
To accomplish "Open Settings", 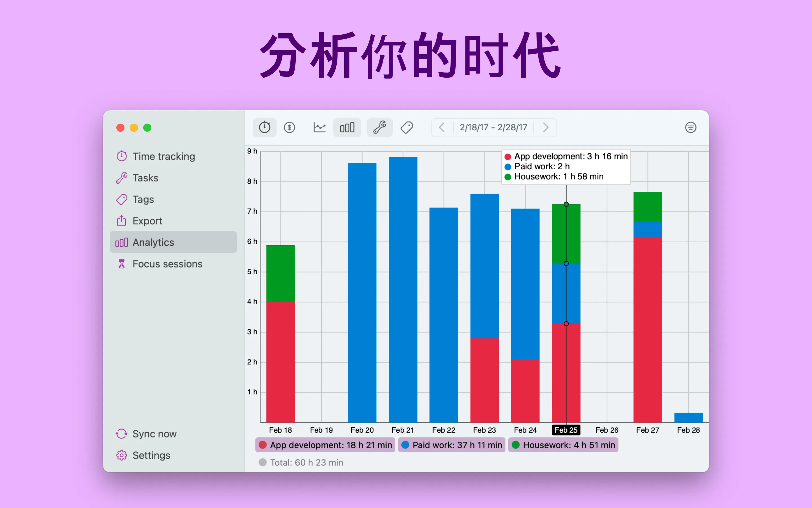I will pyautogui.click(x=173, y=455).
